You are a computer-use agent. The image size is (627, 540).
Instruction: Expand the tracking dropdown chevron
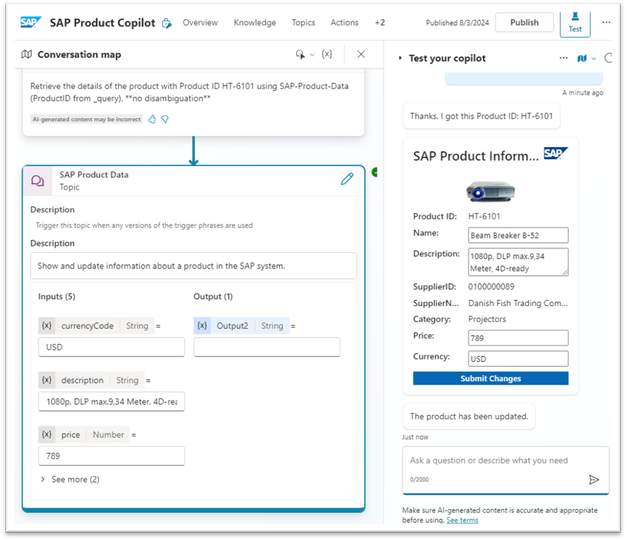pos(312,55)
